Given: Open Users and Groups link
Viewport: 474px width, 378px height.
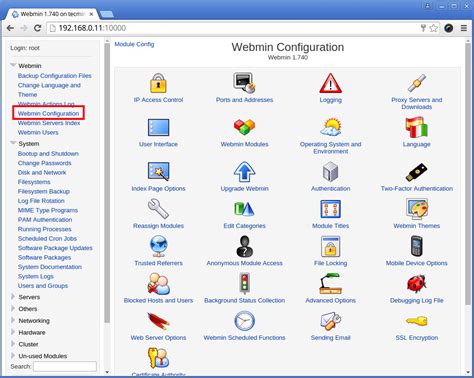Looking at the screenshot, I should tap(43, 286).
